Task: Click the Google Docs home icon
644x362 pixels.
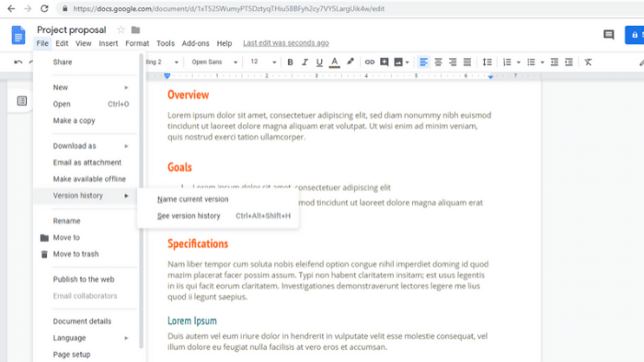Action: click(x=18, y=35)
